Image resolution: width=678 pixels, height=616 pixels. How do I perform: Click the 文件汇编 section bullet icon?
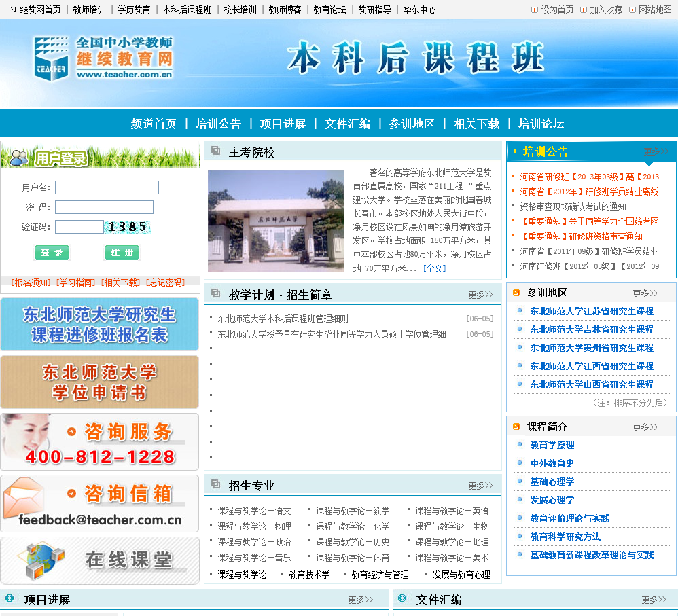coord(402,598)
